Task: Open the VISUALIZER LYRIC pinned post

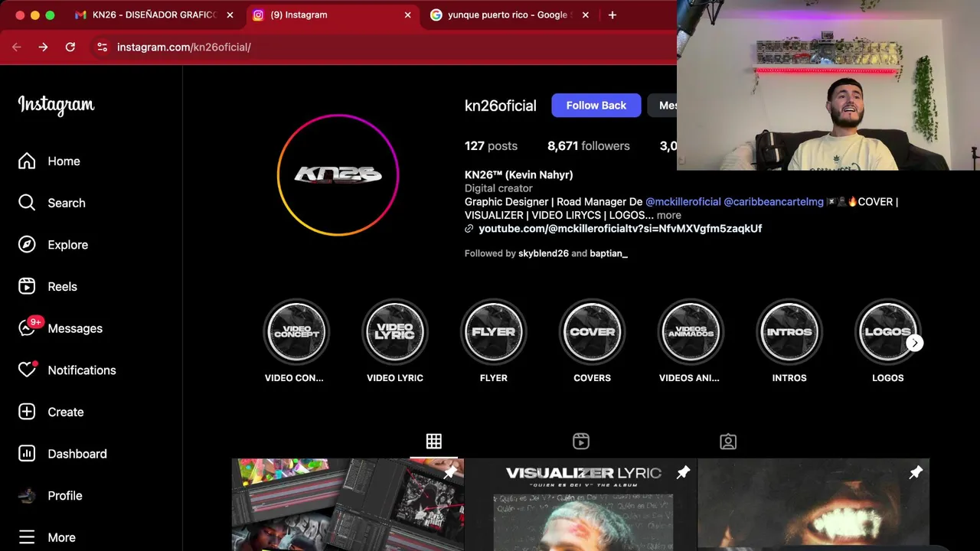Action: (x=581, y=505)
